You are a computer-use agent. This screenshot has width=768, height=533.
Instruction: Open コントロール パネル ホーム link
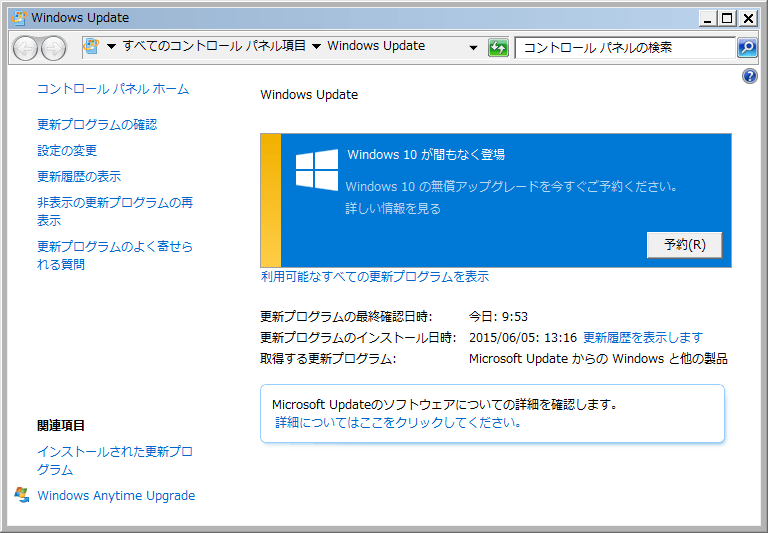pyautogui.click(x=113, y=89)
